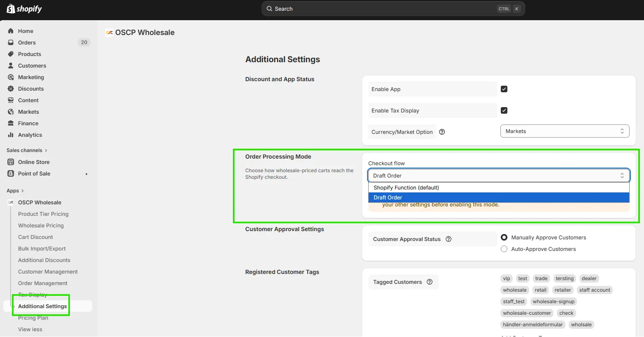
Task: Open Tax Display page
Action: (x=33, y=295)
